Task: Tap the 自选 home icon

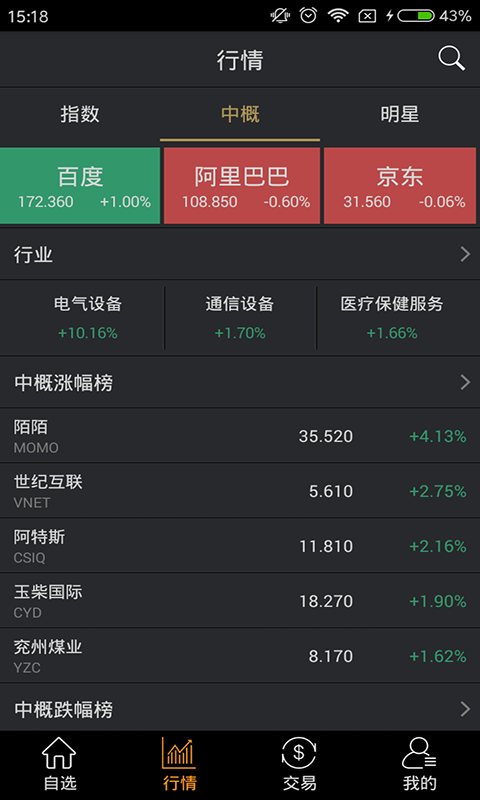Action: (x=59, y=754)
